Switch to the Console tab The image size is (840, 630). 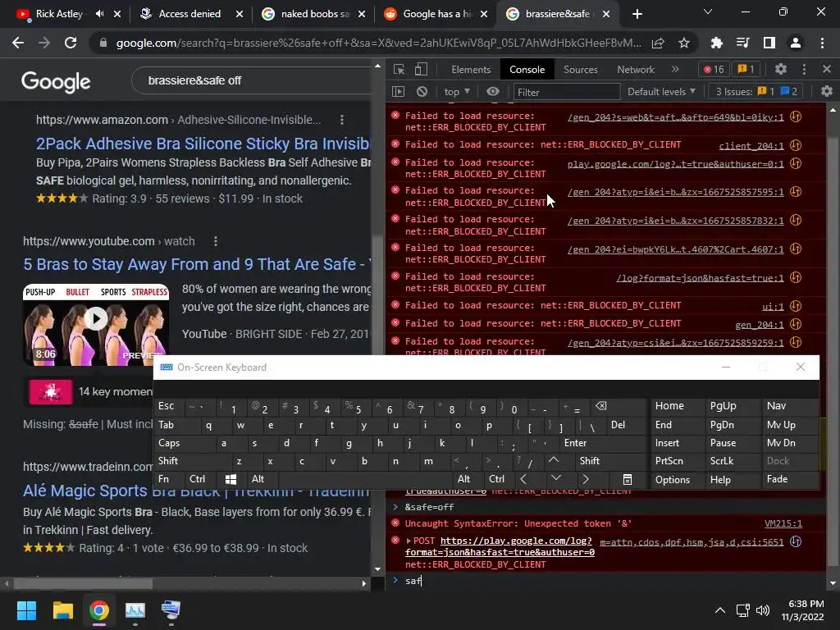tap(527, 70)
